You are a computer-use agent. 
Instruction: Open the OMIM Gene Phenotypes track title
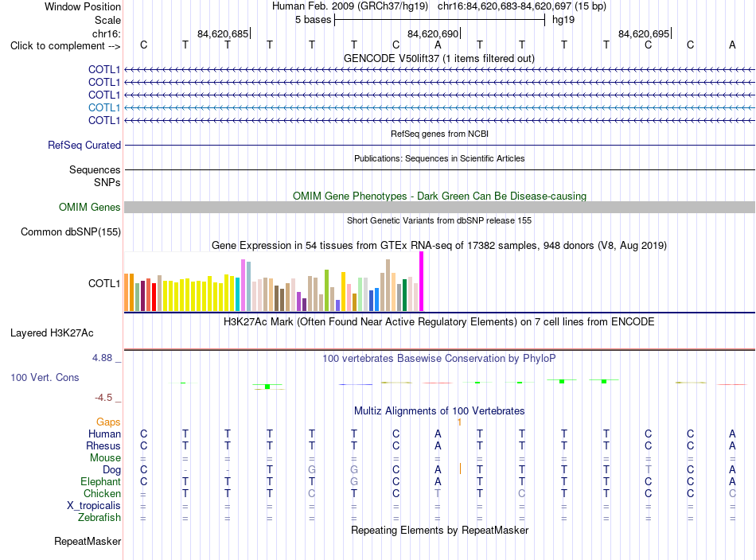[439, 196]
